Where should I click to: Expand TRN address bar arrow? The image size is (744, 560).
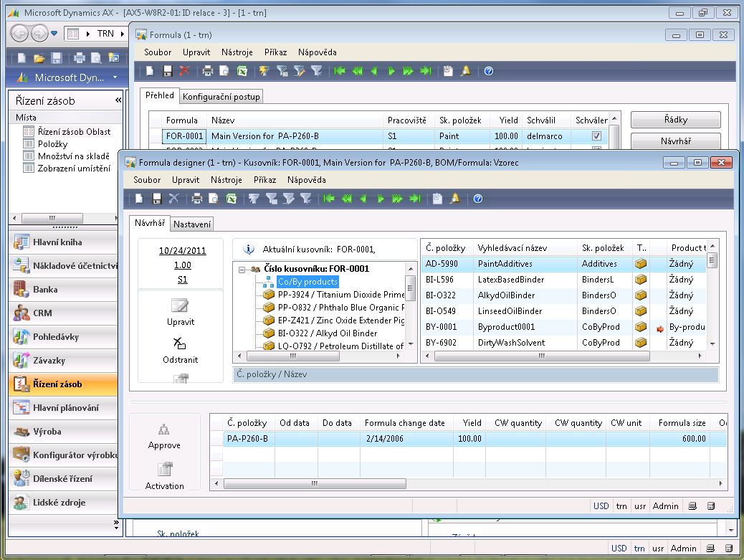123,34
